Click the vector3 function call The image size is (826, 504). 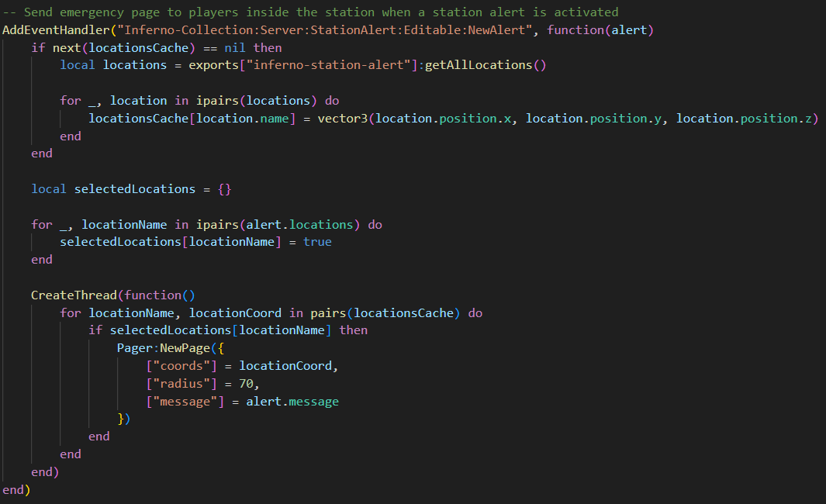tap(342, 118)
